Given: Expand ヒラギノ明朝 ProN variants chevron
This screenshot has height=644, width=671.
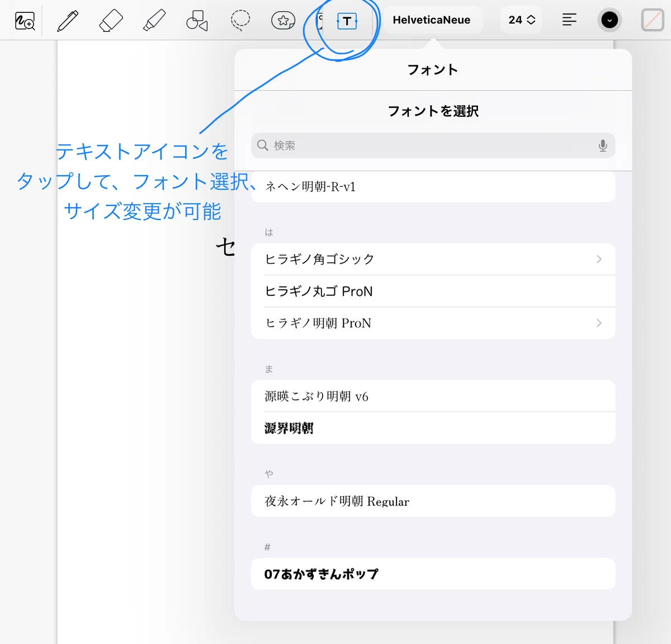Looking at the screenshot, I should click(599, 323).
